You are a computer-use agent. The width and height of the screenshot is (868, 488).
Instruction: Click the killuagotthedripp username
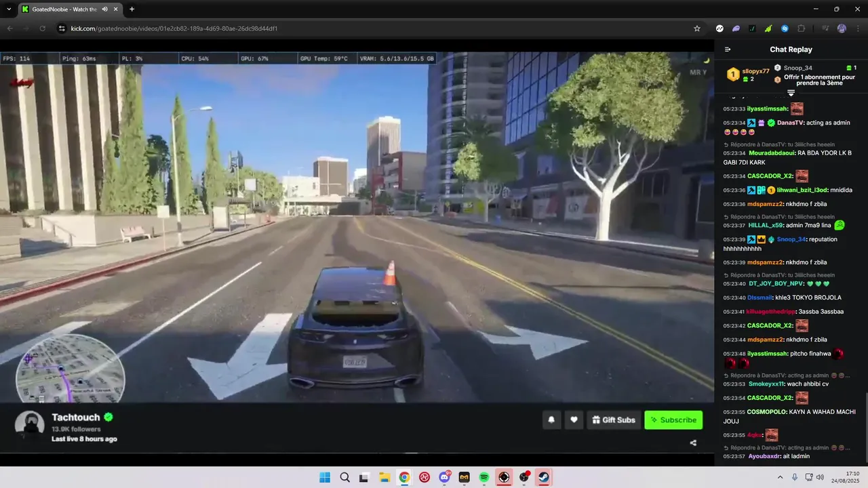[x=771, y=312]
